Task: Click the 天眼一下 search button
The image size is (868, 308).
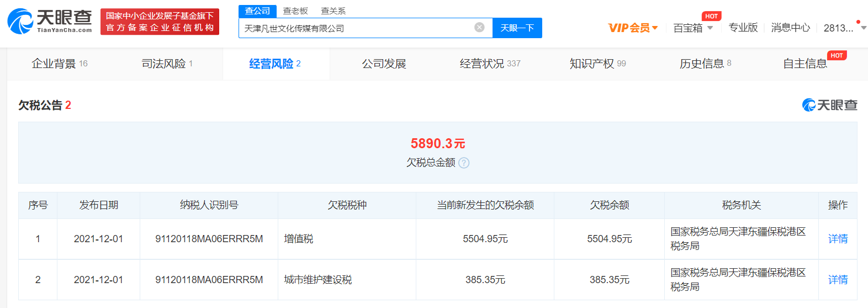Action: click(x=517, y=28)
